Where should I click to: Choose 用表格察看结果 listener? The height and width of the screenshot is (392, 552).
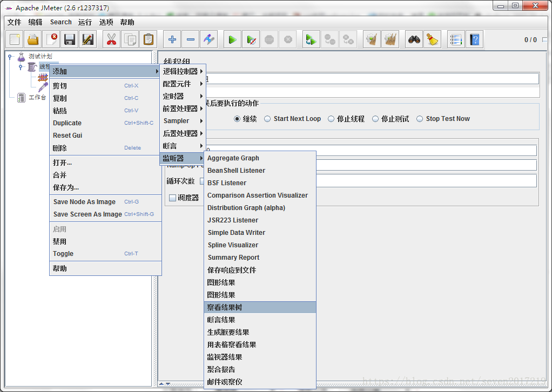[x=260, y=344]
